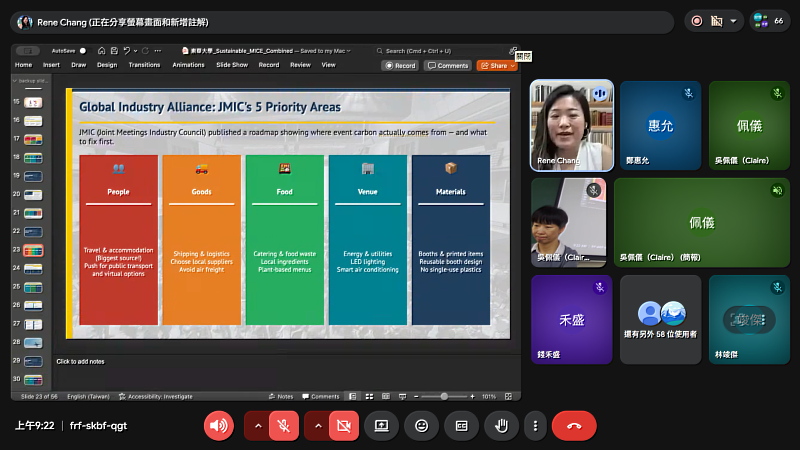Open the Slide Show ribbon tab

click(232, 65)
